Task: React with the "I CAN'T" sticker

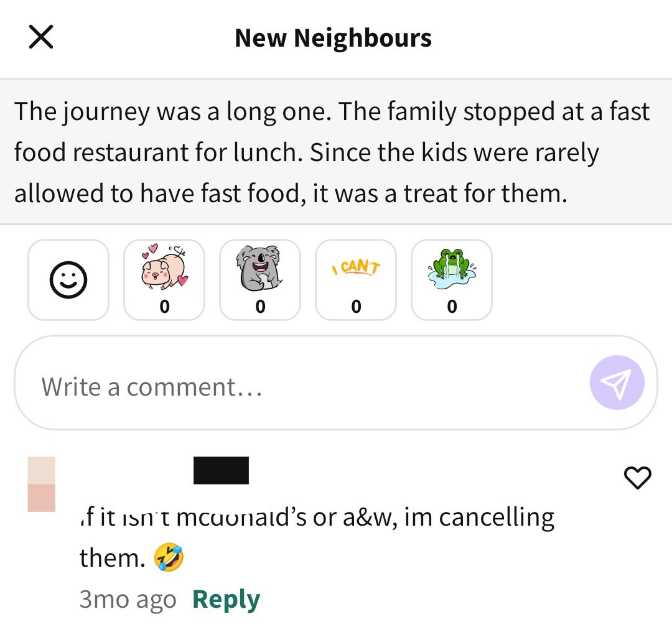Action: click(x=356, y=280)
